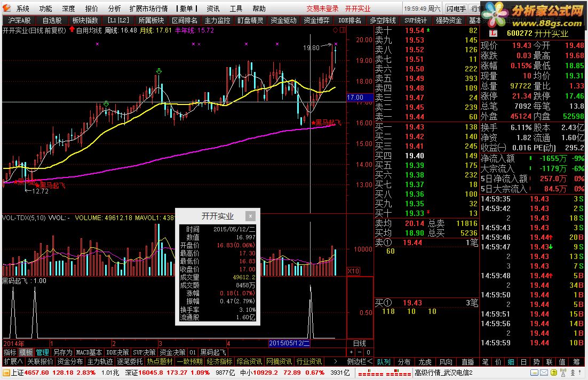Click the red down indicator beside 买十 19.33

[428, 212]
